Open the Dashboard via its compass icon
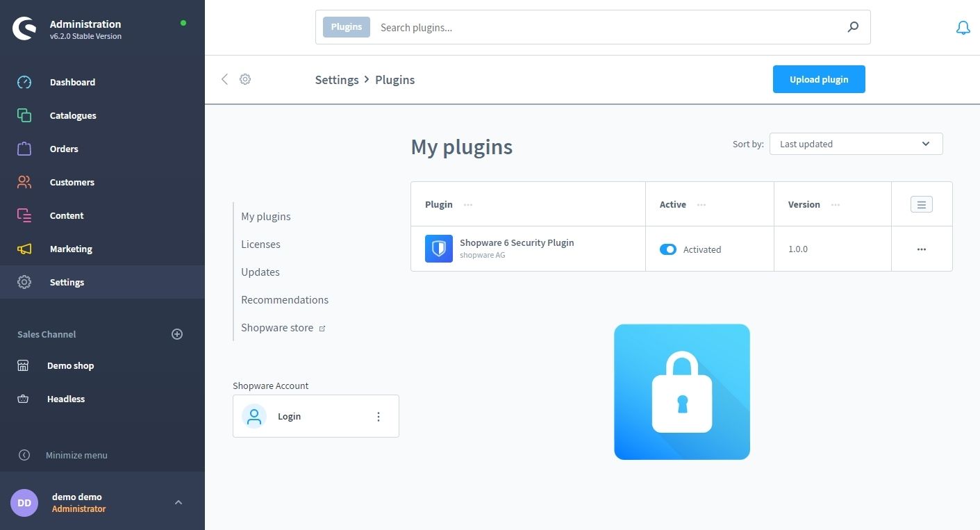 (x=24, y=82)
